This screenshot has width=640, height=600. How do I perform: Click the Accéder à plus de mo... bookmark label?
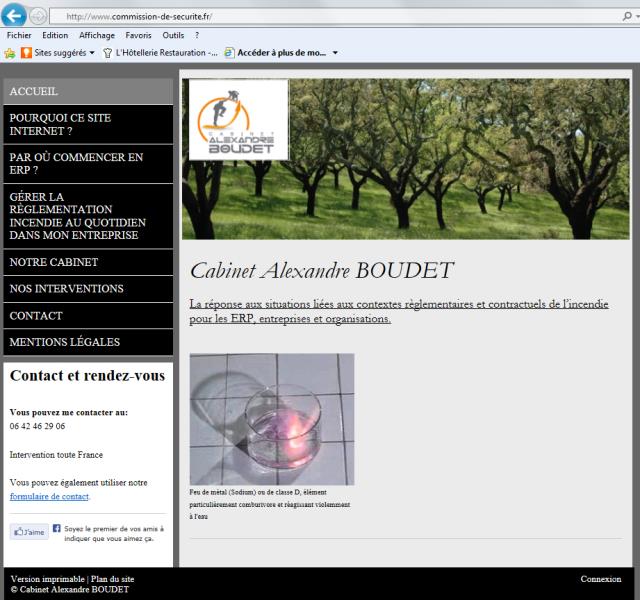(x=282, y=53)
